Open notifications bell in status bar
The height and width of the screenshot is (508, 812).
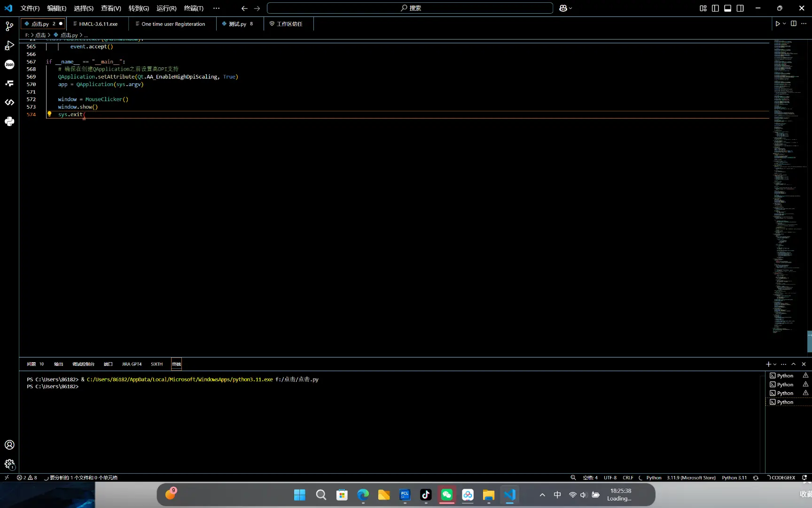click(804, 477)
